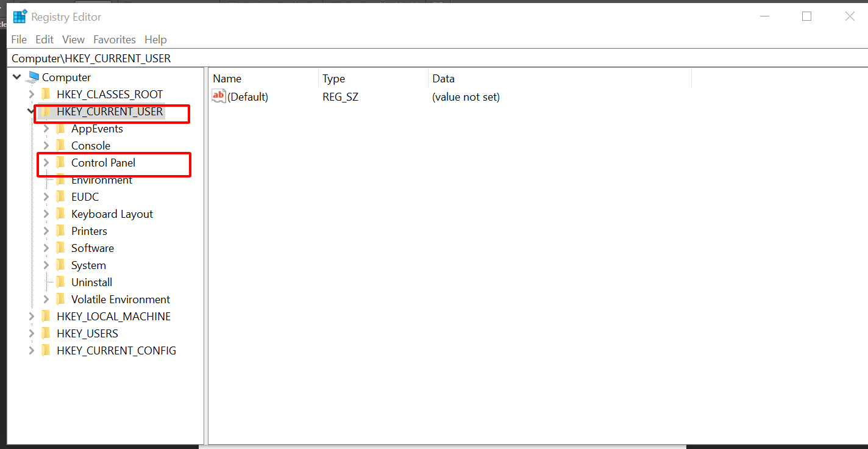Image resolution: width=868 pixels, height=449 pixels.
Task: Expand the Volatile Environment key chevron
Action: (x=46, y=300)
